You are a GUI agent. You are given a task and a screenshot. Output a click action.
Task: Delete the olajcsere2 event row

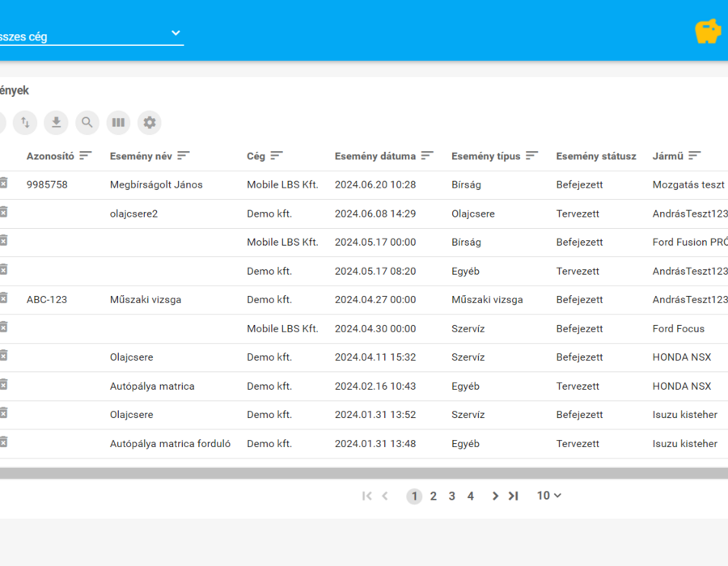click(x=3, y=213)
